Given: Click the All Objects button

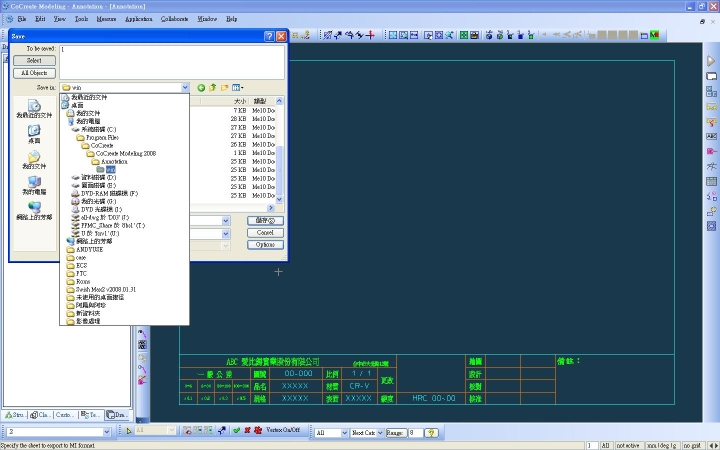Looking at the screenshot, I should point(34,73).
